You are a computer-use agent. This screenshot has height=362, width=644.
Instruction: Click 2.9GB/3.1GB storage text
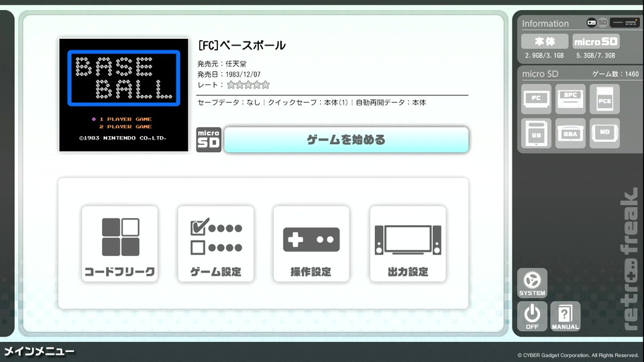click(544, 56)
